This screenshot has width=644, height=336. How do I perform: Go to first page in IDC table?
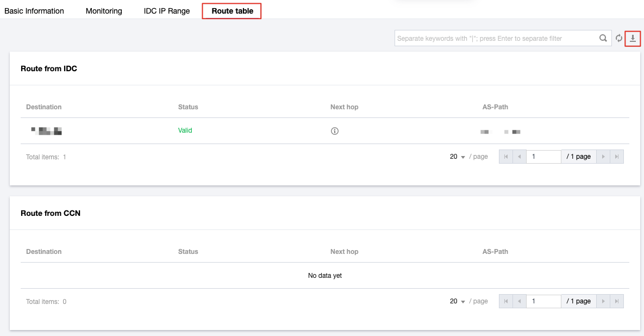click(506, 157)
